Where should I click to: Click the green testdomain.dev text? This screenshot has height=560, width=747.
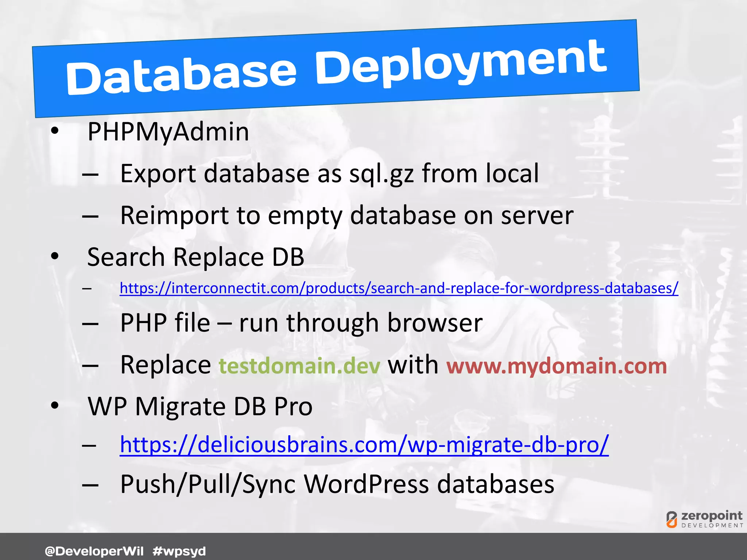(300, 366)
